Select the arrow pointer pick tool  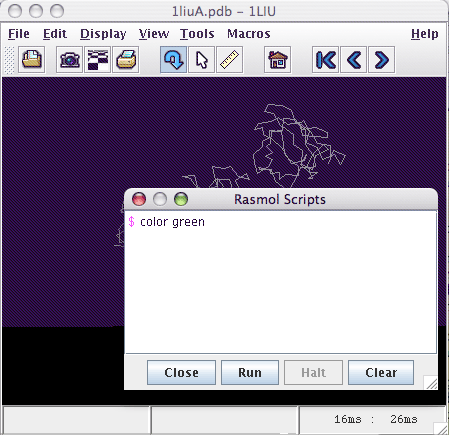pos(201,60)
